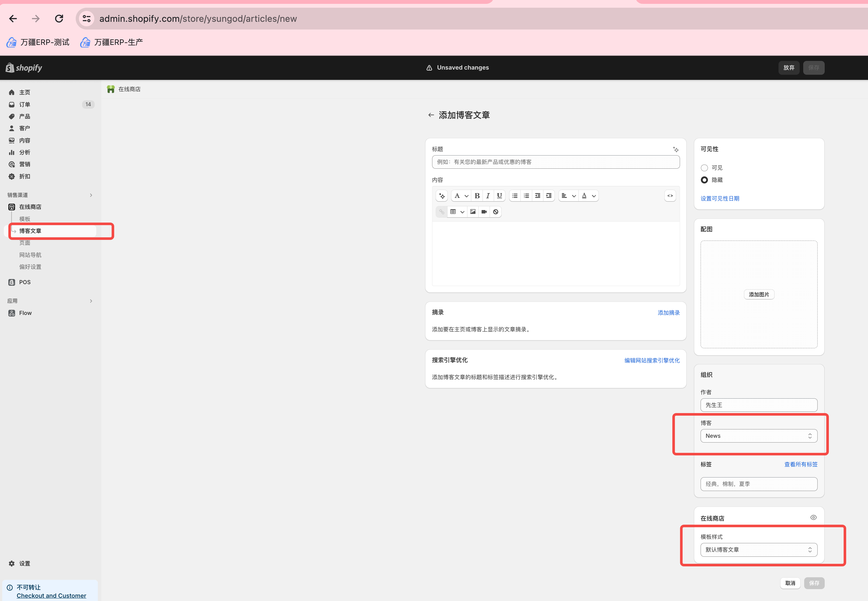Open the 模板样式 dropdown

pos(758,550)
